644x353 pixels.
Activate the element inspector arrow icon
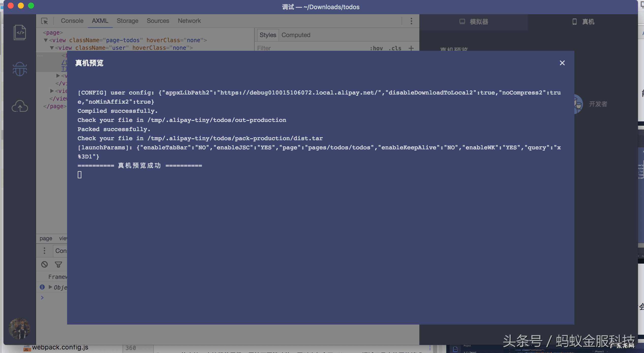coord(44,21)
